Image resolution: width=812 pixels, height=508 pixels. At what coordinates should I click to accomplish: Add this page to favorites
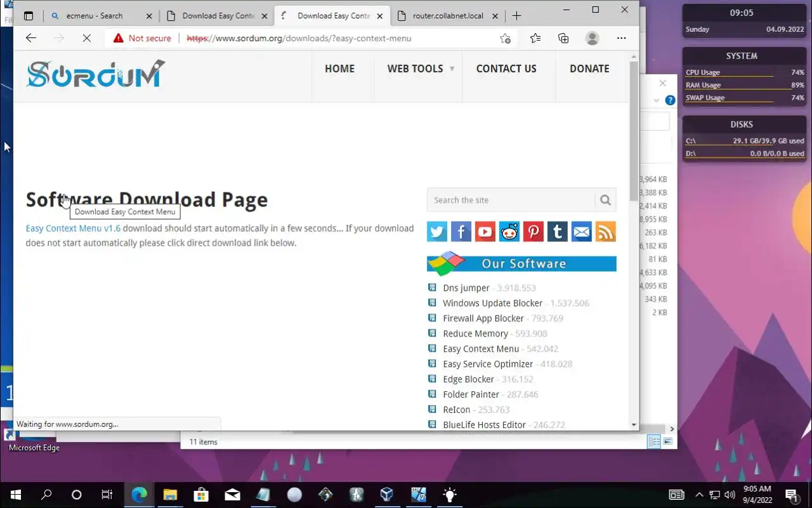pos(505,38)
